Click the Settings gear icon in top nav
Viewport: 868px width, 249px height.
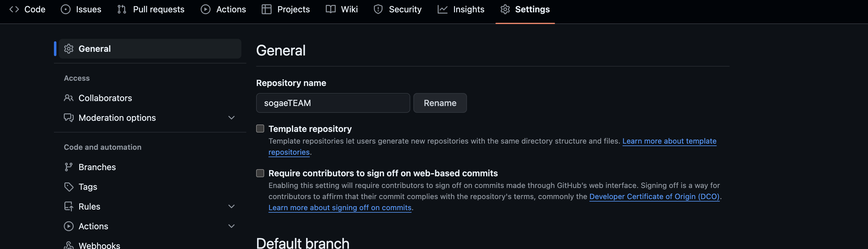click(x=505, y=9)
